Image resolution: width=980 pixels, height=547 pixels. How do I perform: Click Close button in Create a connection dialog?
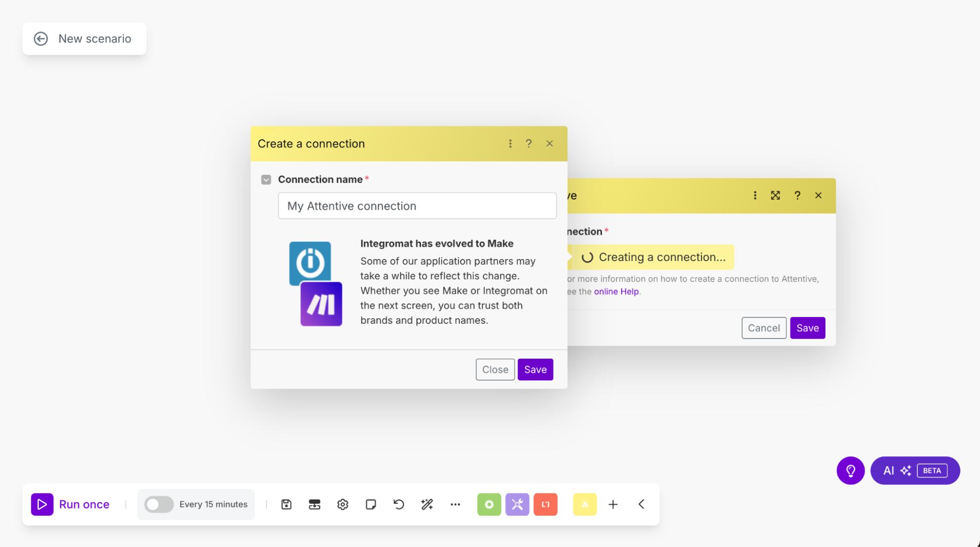pos(495,369)
